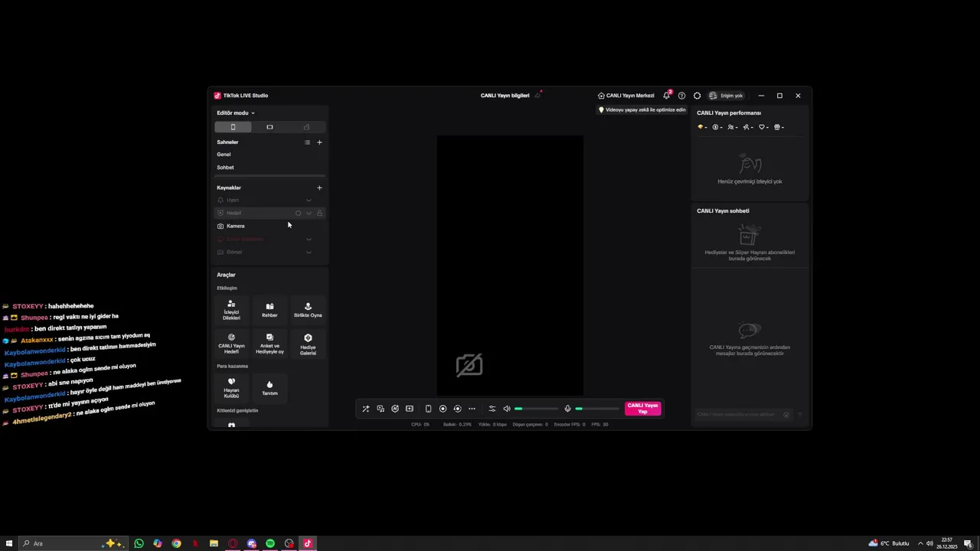Click the circle target icon on Hedef row

(x=298, y=214)
